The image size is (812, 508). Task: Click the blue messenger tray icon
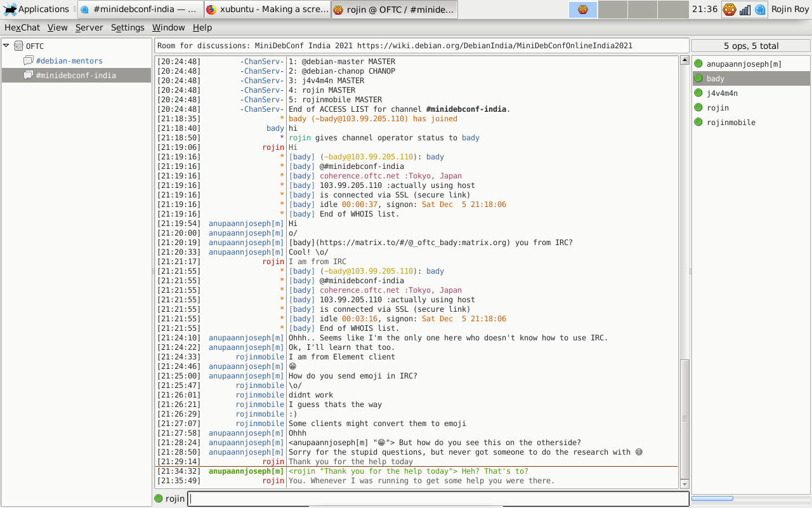point(760,10)
